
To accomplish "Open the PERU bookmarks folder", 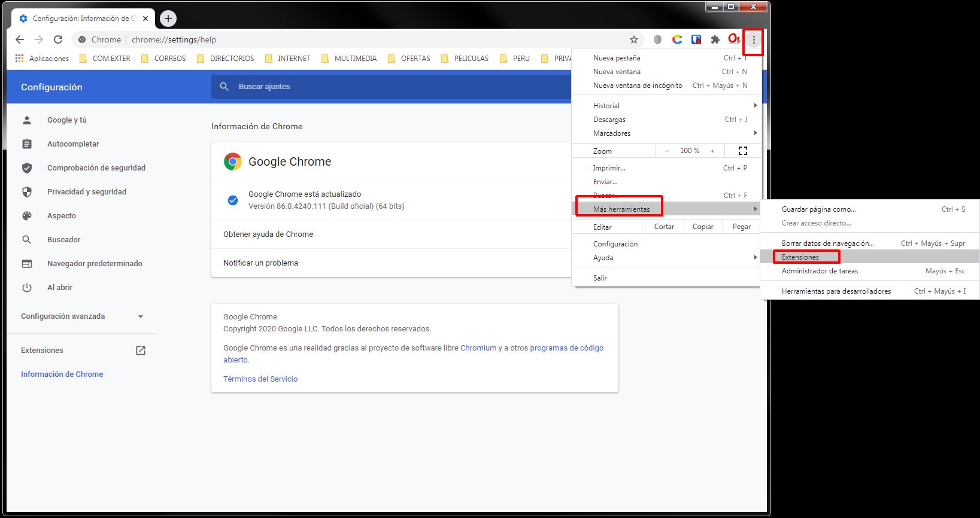I will (515, 59).
